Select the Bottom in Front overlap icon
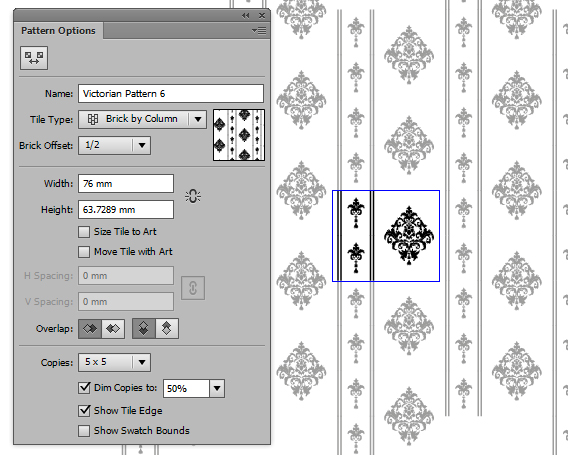 click(167, 329)
